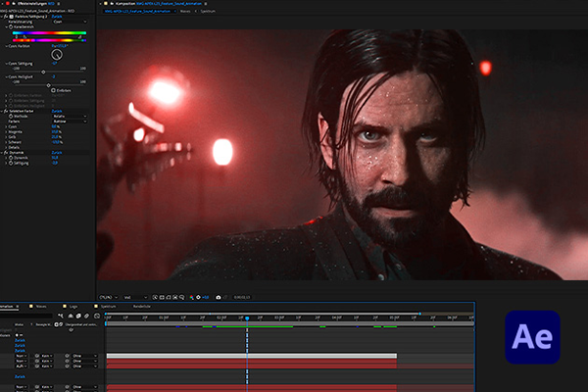Turn the hue dial under Cyan Farbton

pos(57,55)
